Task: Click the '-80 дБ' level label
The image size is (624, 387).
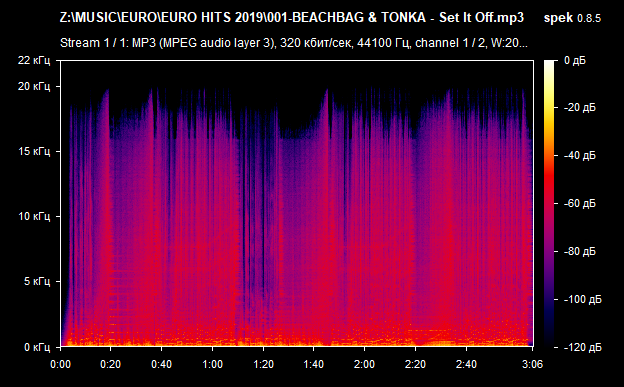Action: pos(579,251)
